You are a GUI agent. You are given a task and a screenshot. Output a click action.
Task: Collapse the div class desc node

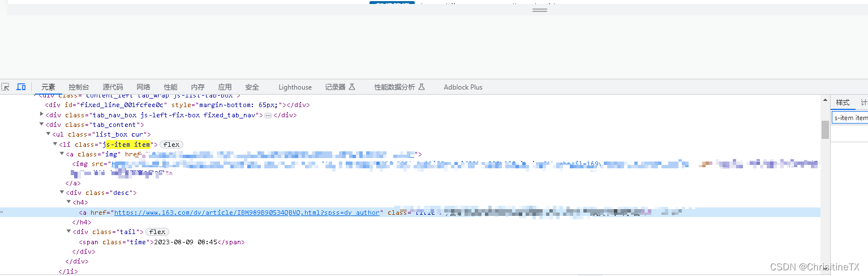pos(62,193)
